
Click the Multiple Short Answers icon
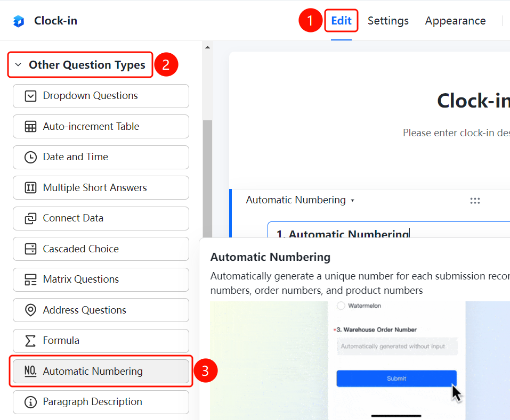coord(30,188)
